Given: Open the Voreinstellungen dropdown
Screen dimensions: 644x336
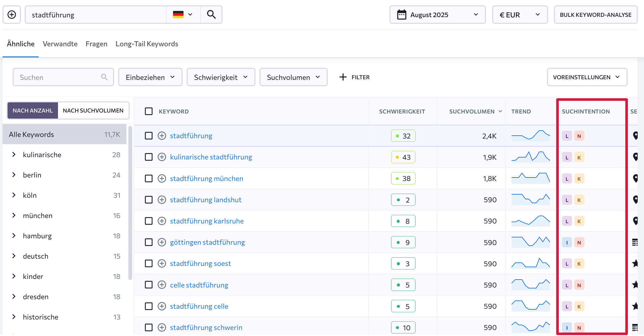Looking at the screenshot, I should click(587, 77).
